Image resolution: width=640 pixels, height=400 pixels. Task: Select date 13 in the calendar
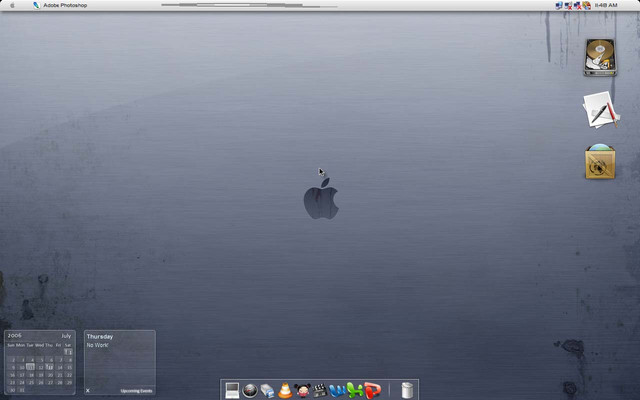(49, 367)
